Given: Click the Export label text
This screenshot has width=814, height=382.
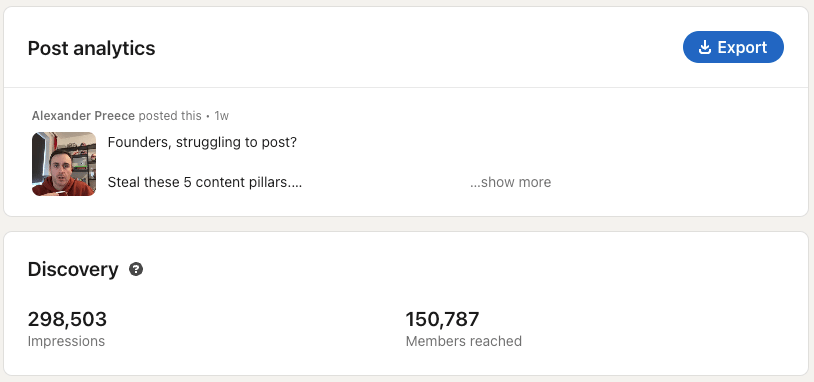Looking at the screenshot, I should (742, 47).
